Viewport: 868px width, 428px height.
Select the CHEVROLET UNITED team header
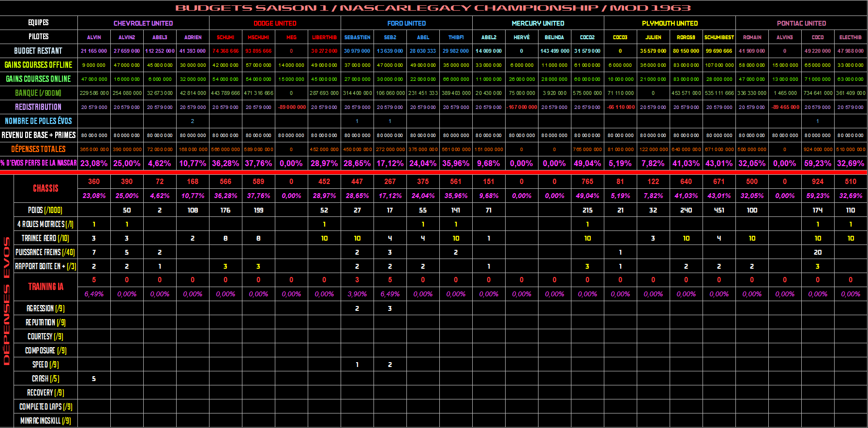coord(143,23)
